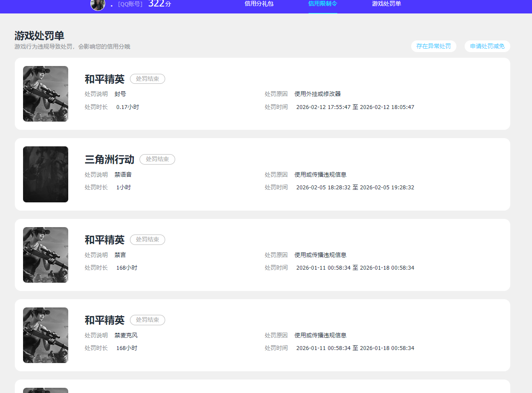Click the 禁麦克风 punishment label

[126, 335]
